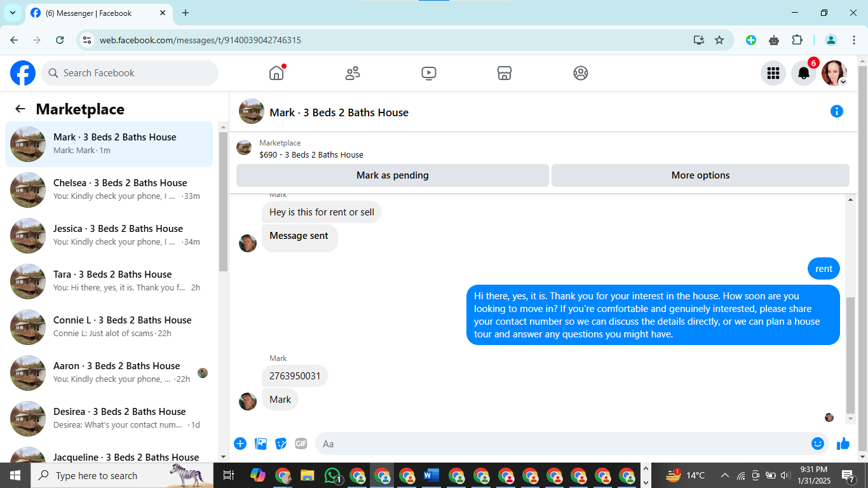The width and height of the screenshot is (868, 488).
Task: Click the Search Facebook field
Action: tap(130, 73)
